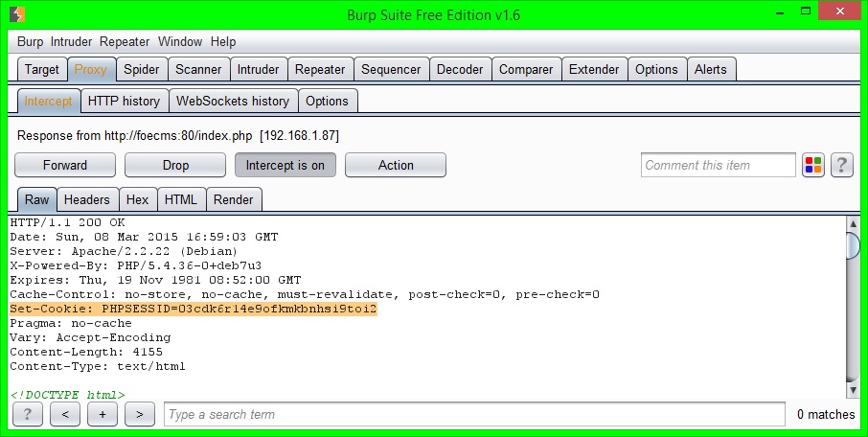Open the Proxy Options sub-tab
Image resolution: width=868 pixels, height=437 pixels.
[327, 102]
